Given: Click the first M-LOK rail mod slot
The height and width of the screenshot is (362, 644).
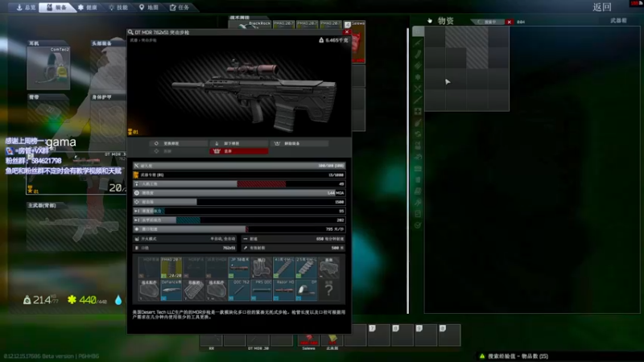Looking at the screenshot, I should pos(284,268).
